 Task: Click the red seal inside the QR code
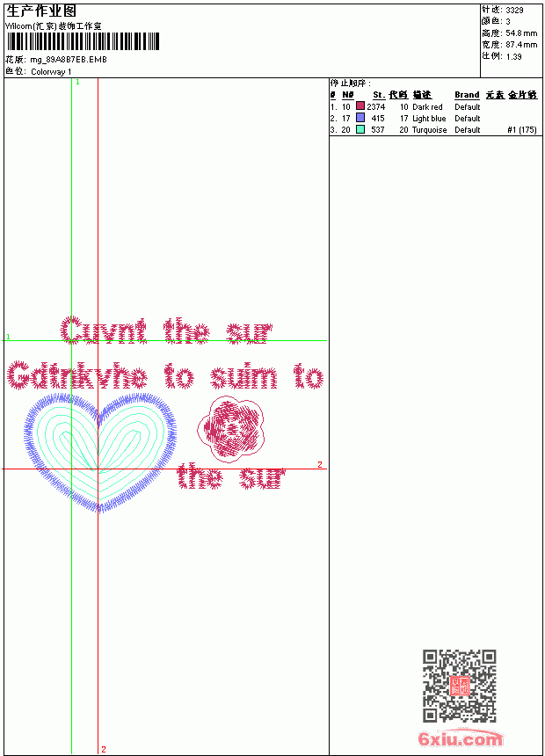[x=460, y=686]
